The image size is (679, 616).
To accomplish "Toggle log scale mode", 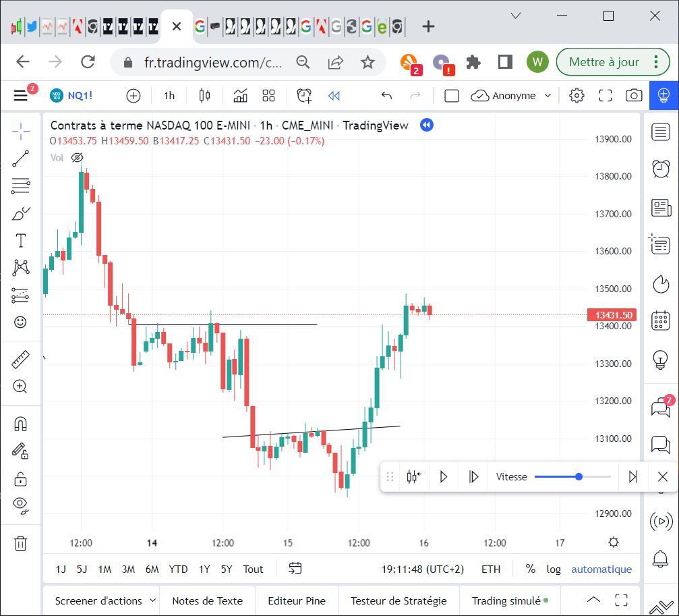I will (x=554, y=569).
